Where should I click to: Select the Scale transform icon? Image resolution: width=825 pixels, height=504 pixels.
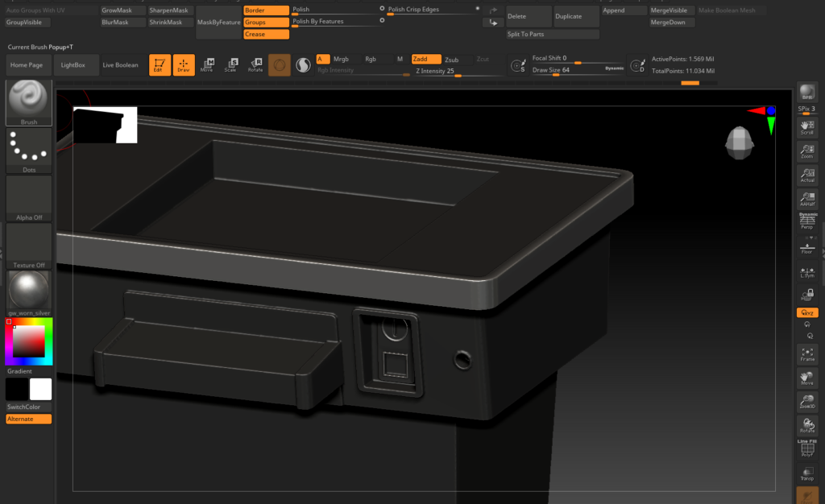231,65
